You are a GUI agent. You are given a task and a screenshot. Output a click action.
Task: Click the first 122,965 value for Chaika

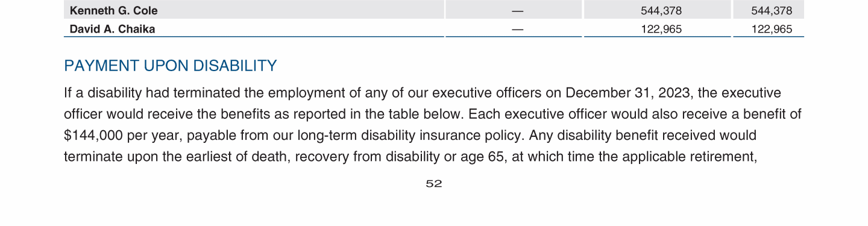[661, 29]
